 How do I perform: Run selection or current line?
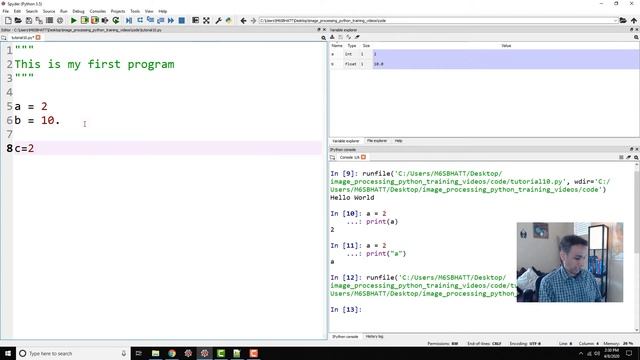105,20
